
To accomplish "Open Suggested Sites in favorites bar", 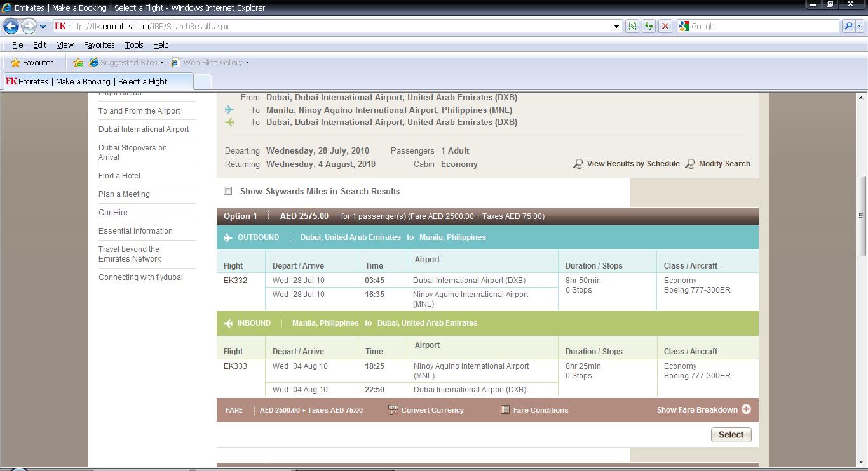I will tap(126, 63).
